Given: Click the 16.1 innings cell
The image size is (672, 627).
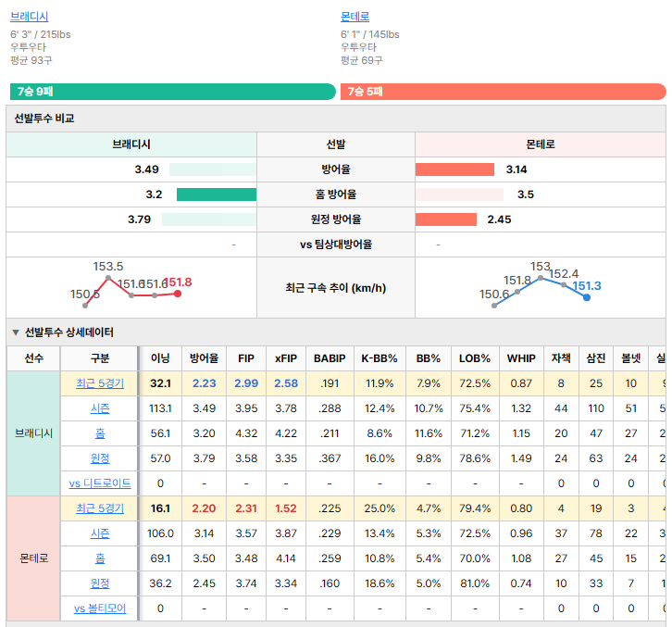Looking at the screenshot, I should [x=161, y=508].
